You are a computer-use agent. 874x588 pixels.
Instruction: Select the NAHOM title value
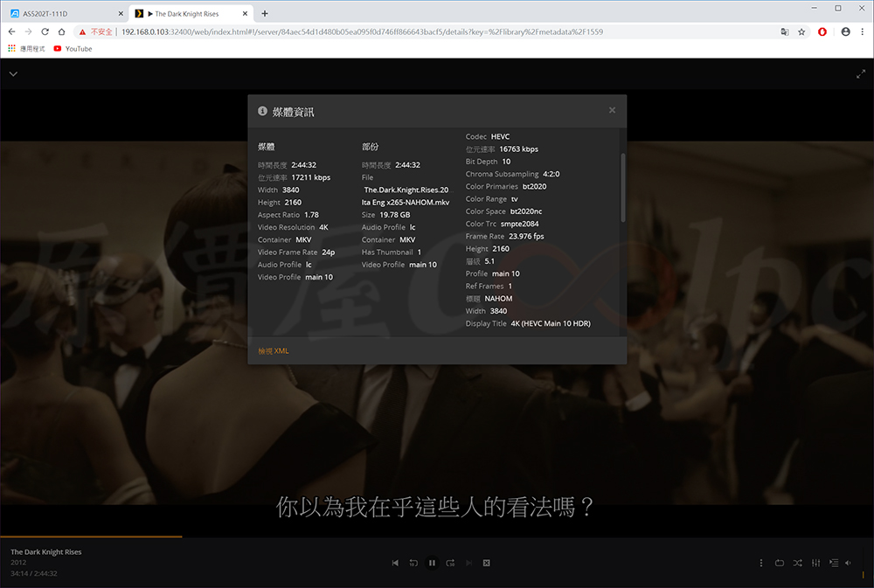click(498, 299)
